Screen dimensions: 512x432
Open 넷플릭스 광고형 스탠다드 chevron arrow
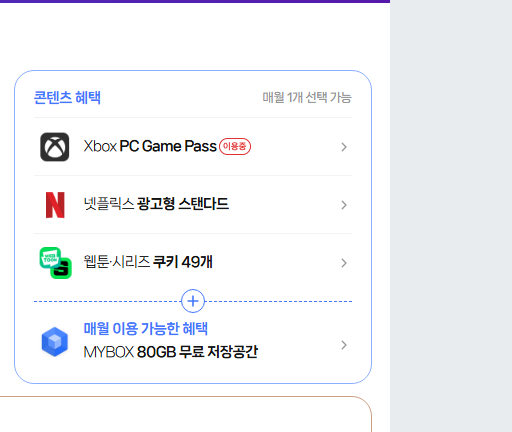click(x=344, y=205)
